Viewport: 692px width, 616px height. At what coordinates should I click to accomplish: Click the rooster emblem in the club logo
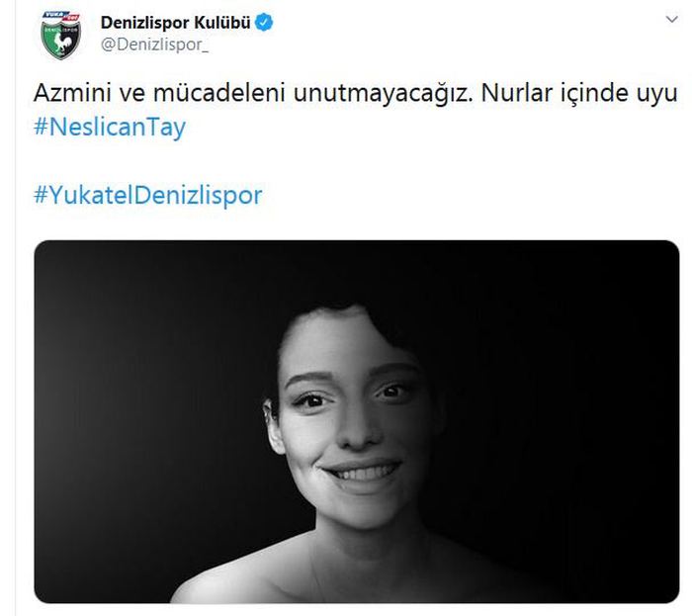pos(61,42)
